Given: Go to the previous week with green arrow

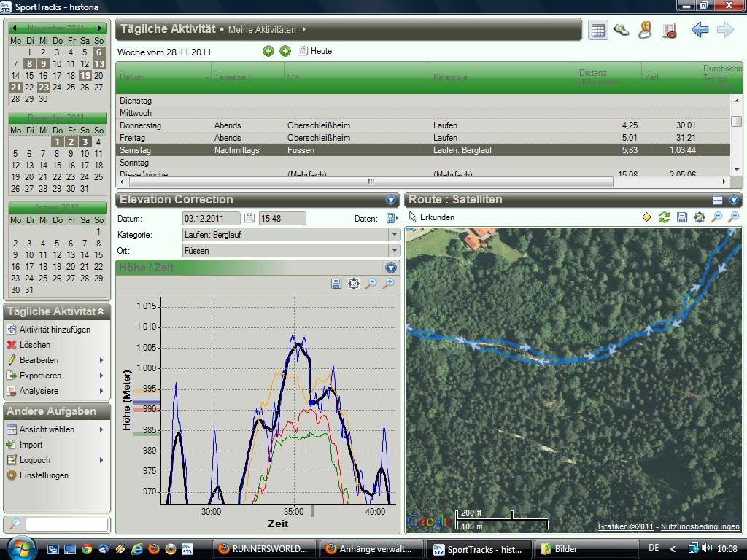Looking at the screenshot, I should tap(268, 51).
